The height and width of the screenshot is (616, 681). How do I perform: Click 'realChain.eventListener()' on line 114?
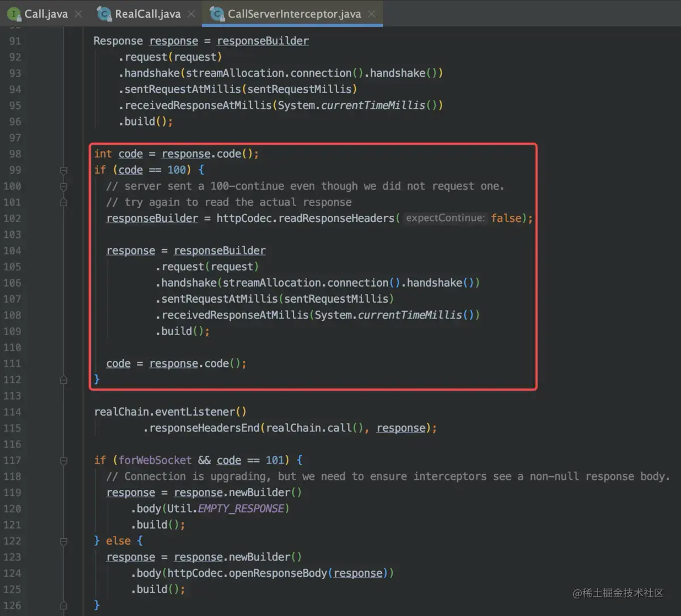[x=170, y=412]
